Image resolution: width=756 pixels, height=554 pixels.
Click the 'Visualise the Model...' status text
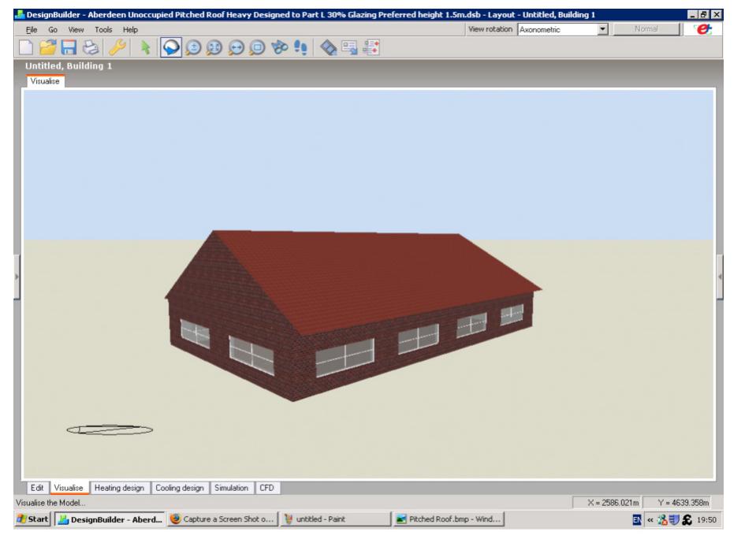[x=50, y=503]
